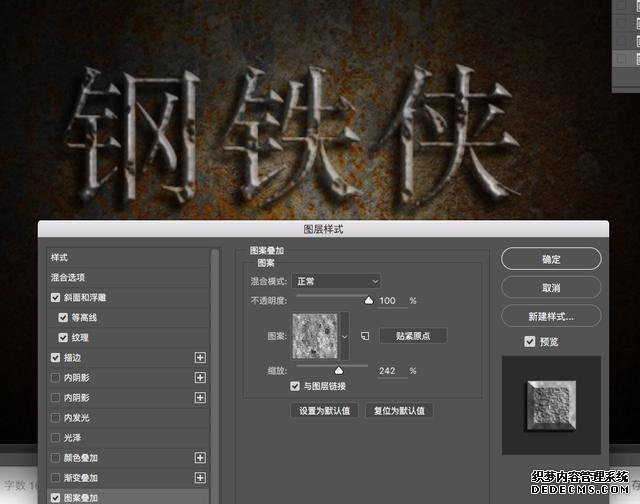
Task: Click the 贴紧原点 button
Action: (413, 336)
